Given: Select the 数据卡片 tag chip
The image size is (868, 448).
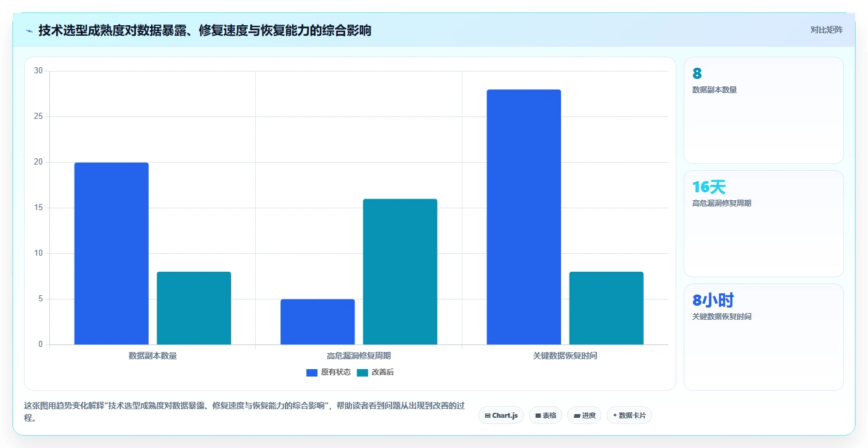Looking at the screenshot, I should (x=629, y=415).
